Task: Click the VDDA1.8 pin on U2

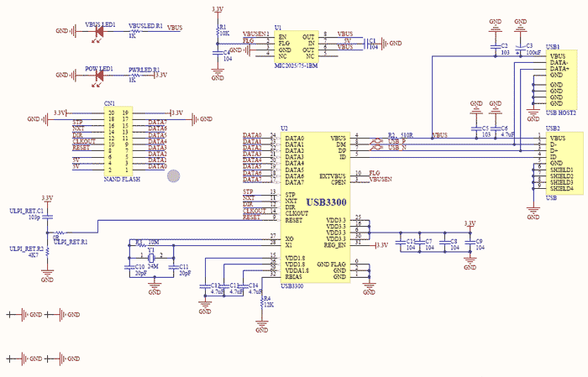Action: tap(297, 270)
